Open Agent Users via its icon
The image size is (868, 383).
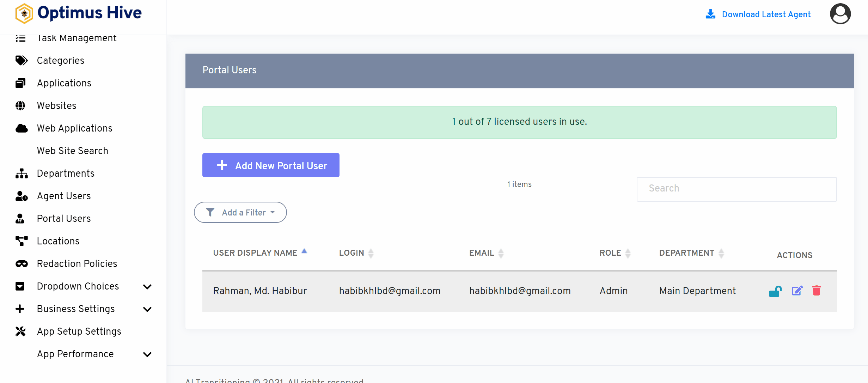click(21, 196)
